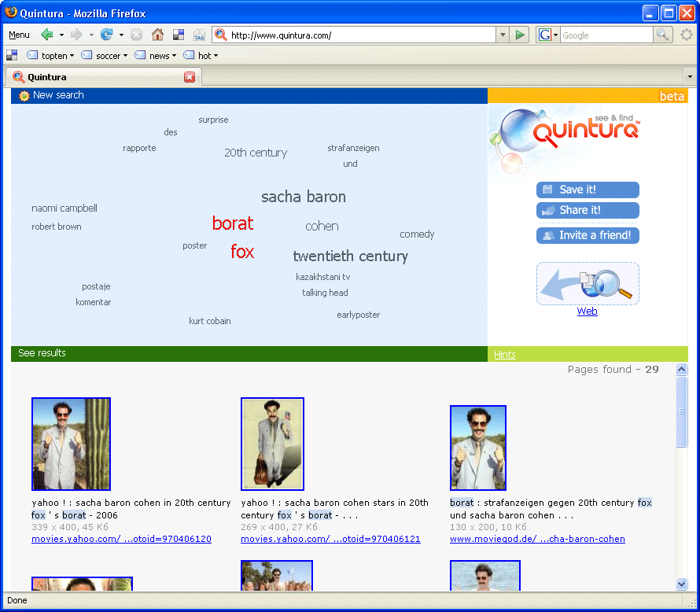This screenshot has width=700, height=612.
Task: Expand the soccer bookmark folder
Action: pyautogui.click(x=105, y=56)
